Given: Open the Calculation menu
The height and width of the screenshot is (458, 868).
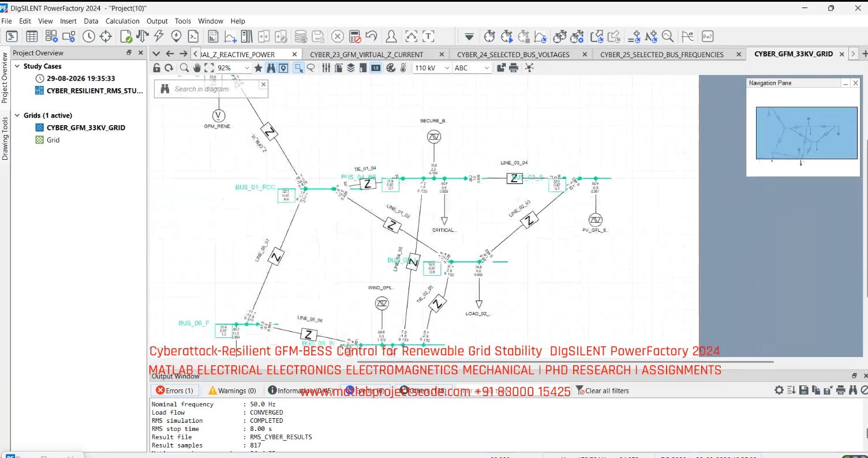Looking at the screenshot, I should 122,21.
